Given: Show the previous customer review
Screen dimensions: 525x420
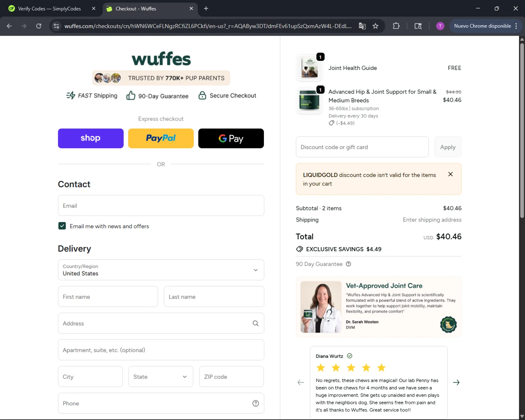Looking at the screenshot, I should [301, 383].
